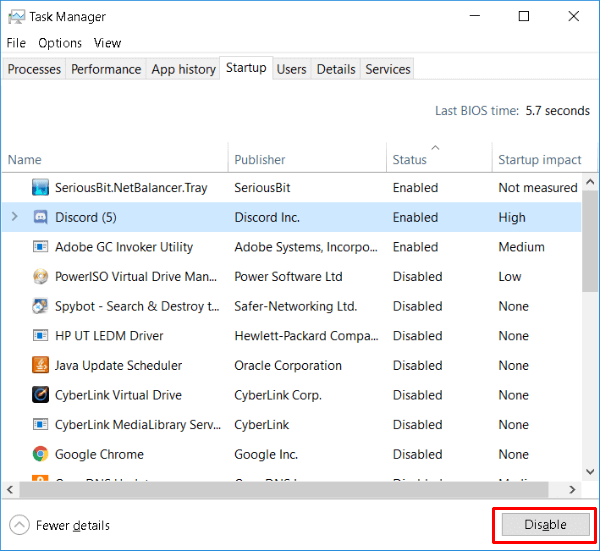This screenshot has height=551, width=600.
Task: Open the File menu
Action: 16,43
